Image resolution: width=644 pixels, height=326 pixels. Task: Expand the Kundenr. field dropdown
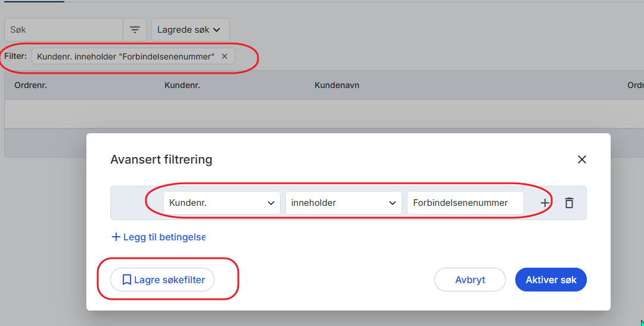tap(222, 203)
